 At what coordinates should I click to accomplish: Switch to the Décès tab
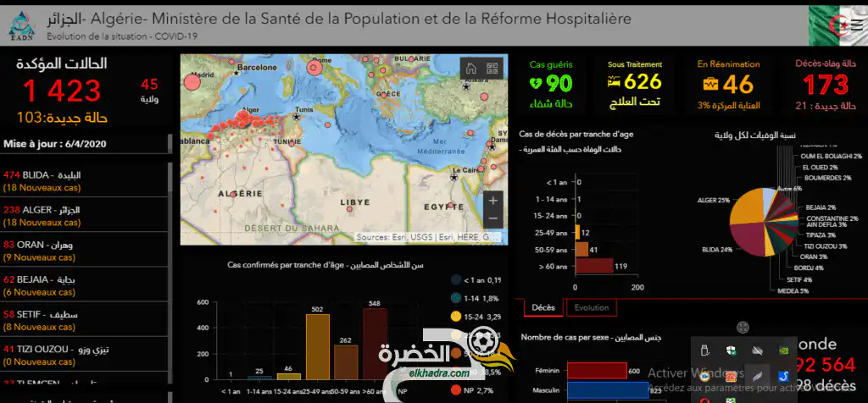click(x=543, y=307)
